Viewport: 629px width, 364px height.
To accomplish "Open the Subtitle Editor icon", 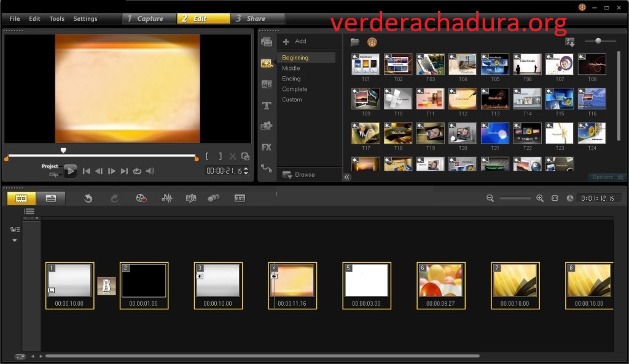I will click(240, 198).
